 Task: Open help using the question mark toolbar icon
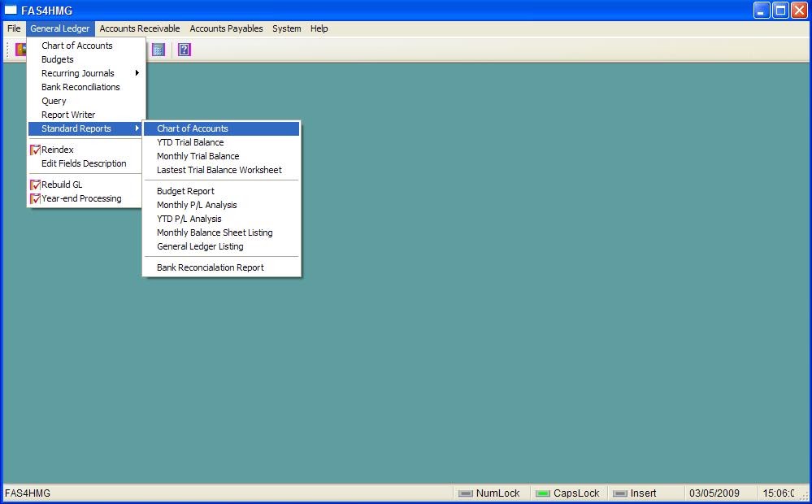point(184,50)
